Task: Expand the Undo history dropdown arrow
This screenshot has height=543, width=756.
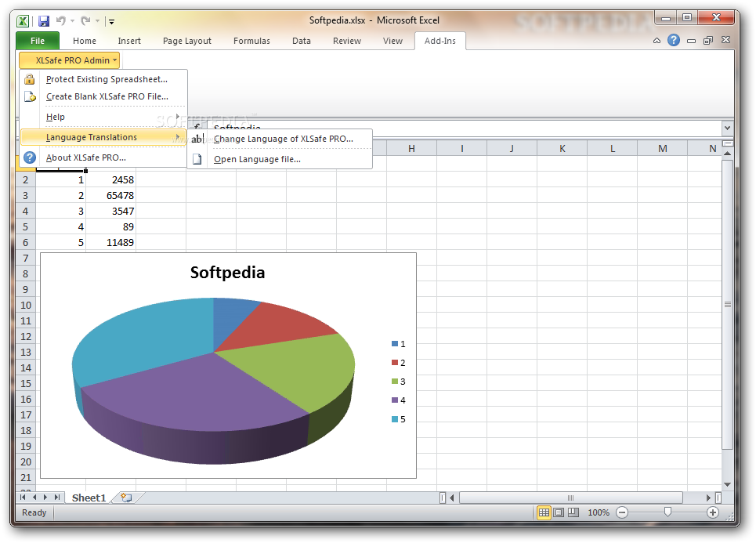Action: click(72, 20)
